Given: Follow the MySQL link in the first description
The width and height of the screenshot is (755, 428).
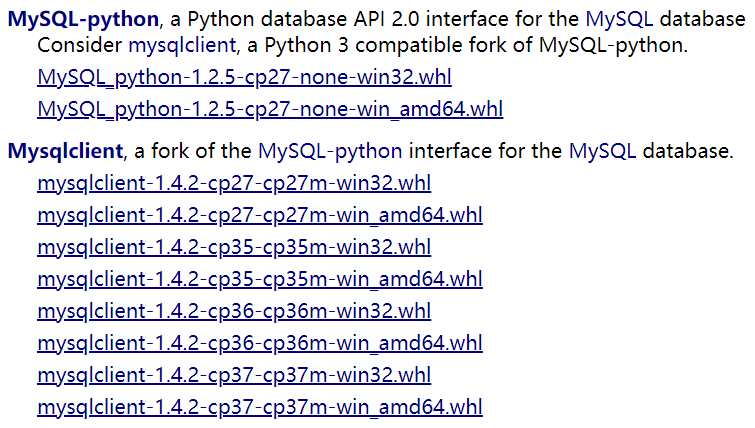Looking at the screenshot, I should point(619,19).
